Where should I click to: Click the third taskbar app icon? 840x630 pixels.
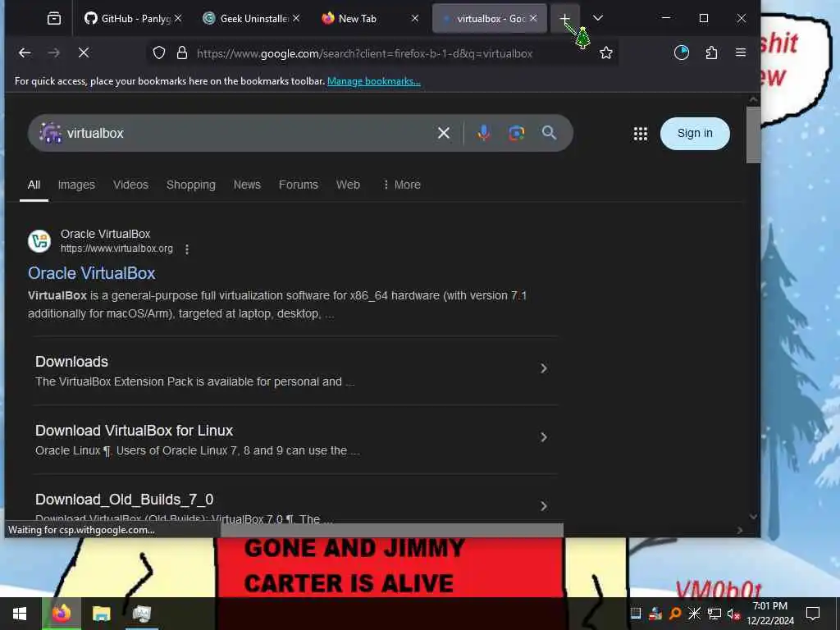[142, 614]
